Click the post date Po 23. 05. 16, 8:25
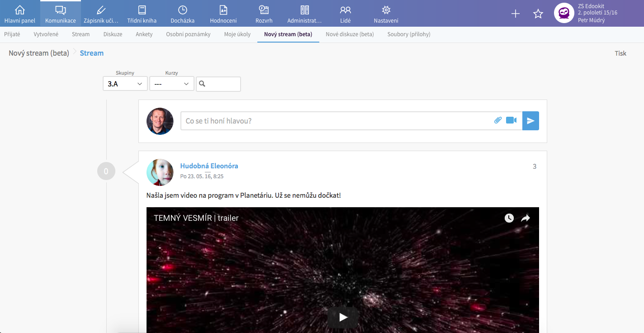 point(202,176)
